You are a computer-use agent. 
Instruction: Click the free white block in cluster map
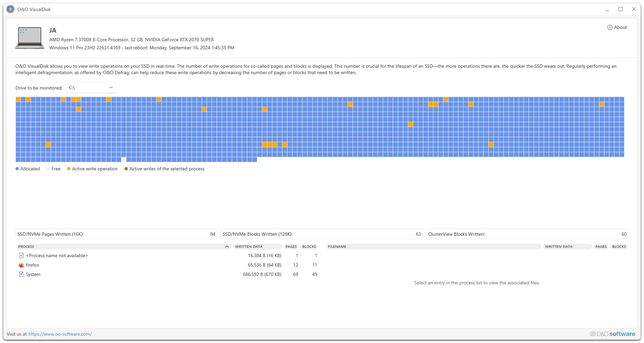point(124,160)
